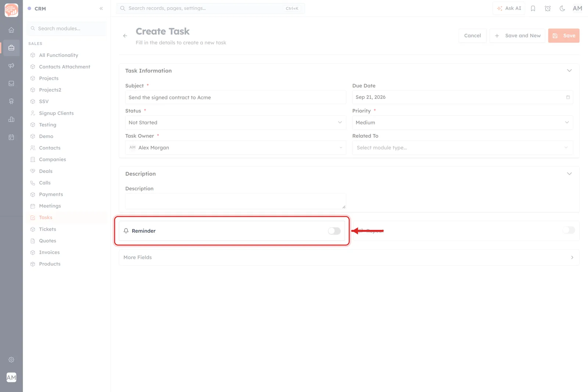Turn on the Repeat toggle switch
This screenshot has width=588, height=392.
(569, 230)
